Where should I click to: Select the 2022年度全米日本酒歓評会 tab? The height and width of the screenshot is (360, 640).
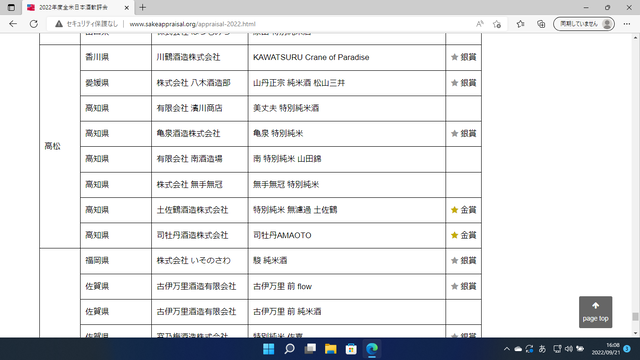pos(78,8)
